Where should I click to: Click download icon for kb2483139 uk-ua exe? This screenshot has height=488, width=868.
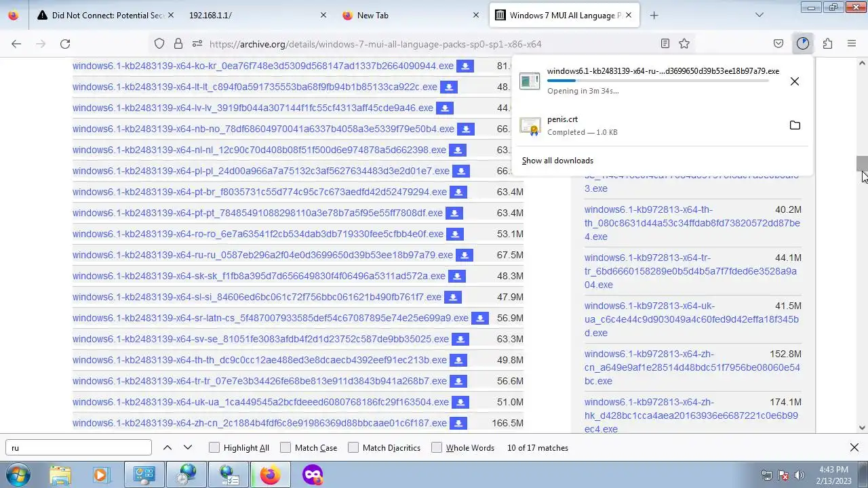[460, 403]
